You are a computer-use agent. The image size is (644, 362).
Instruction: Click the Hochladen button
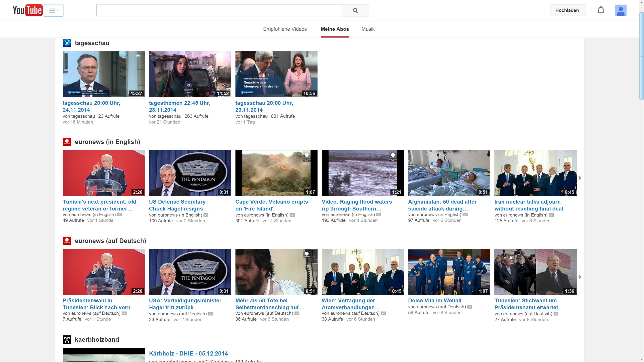point(567,10)
